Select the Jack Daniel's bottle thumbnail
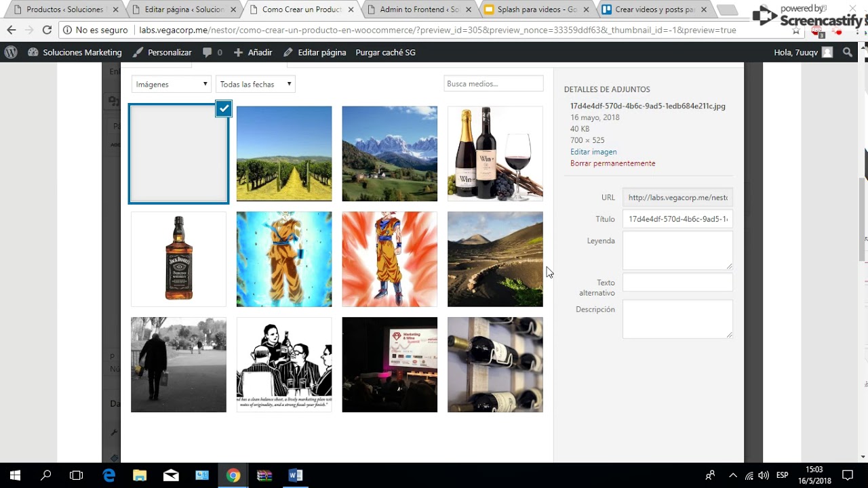868x488 pixels. (178, 259)
